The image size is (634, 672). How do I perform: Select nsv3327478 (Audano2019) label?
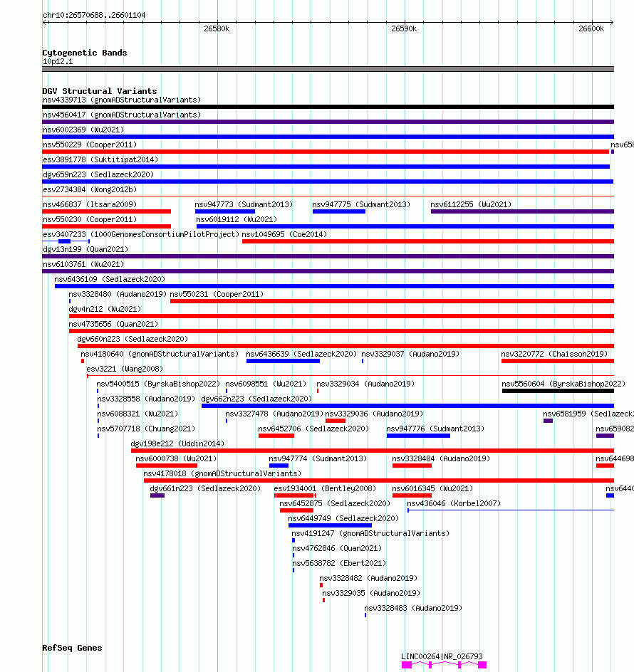click(274, 415)
